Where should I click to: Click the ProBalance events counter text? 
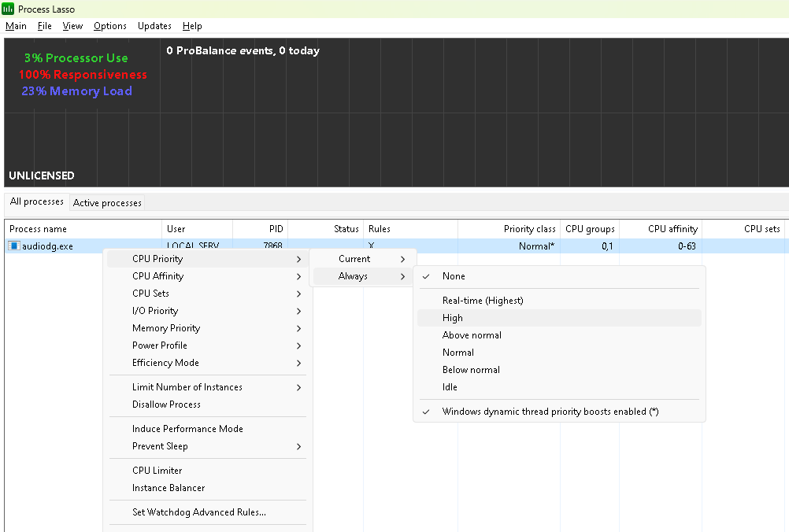(243, 50)
